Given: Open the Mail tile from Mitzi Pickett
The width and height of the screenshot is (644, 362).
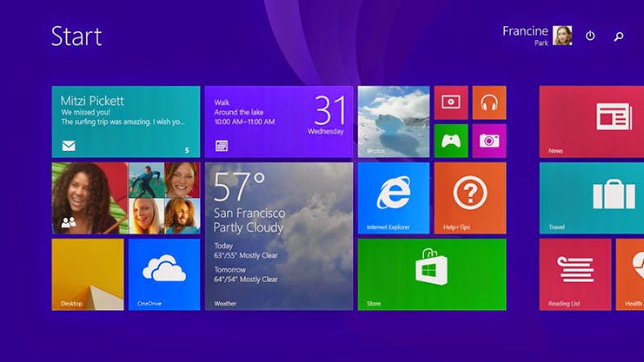Looking at the screenshot, I should 126,122.
